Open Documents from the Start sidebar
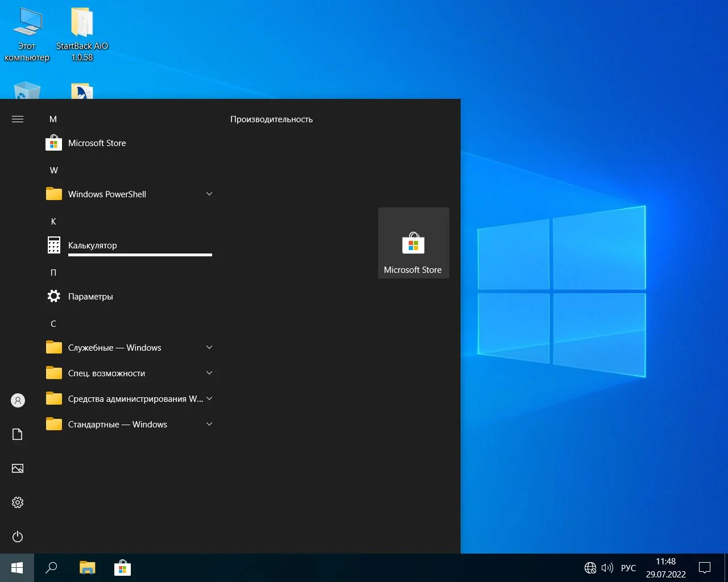Viewport: 728px width, 582px height. [x=18, y=435]
